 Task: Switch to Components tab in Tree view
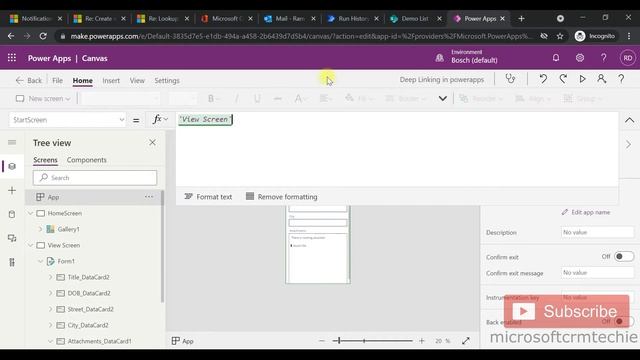(87, 160)
